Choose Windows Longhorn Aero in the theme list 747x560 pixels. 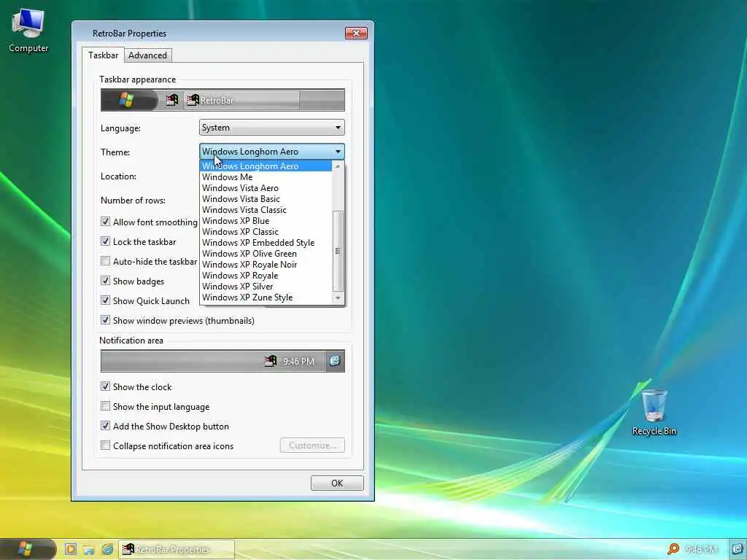coord(266,166)
